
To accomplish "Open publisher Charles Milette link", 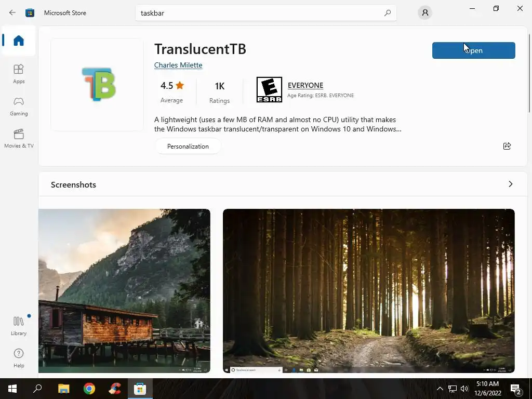I will pyautogui.click(x=178, y=65).
